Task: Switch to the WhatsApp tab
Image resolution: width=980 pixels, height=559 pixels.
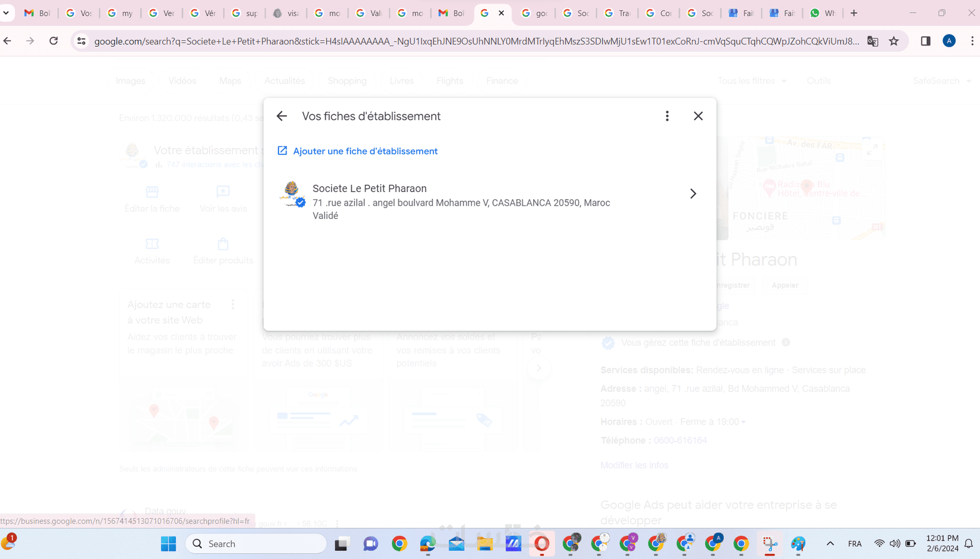Action: coord(823,13)
